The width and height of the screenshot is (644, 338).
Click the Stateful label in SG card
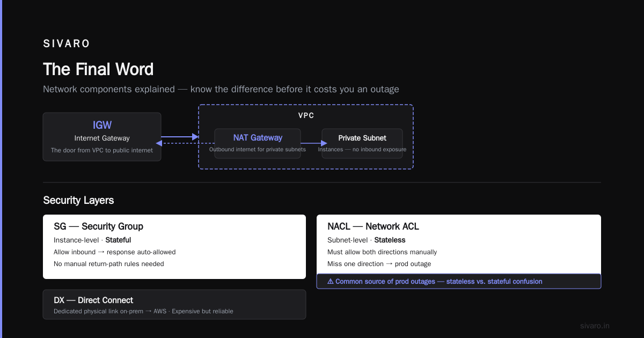click(x=118, y=240)
